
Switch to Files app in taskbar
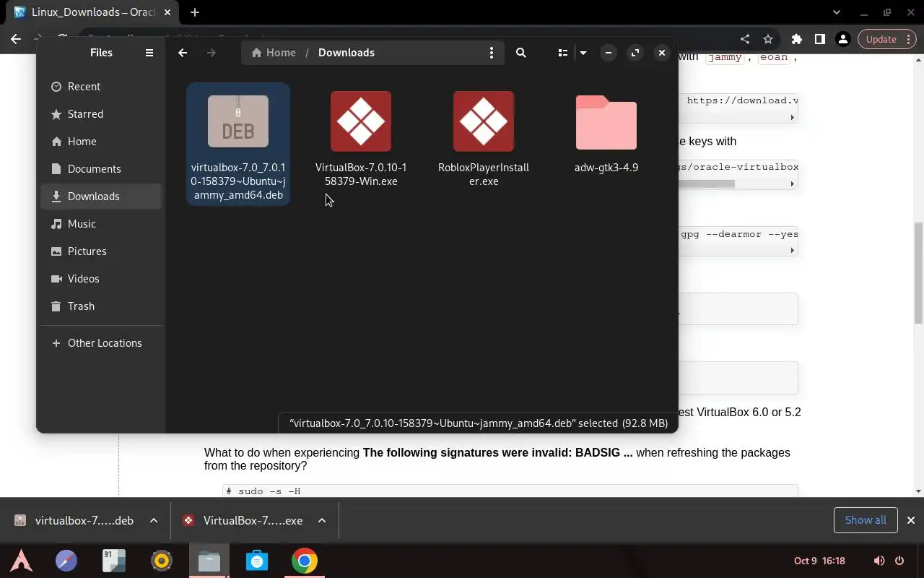(x=209, y=561)
